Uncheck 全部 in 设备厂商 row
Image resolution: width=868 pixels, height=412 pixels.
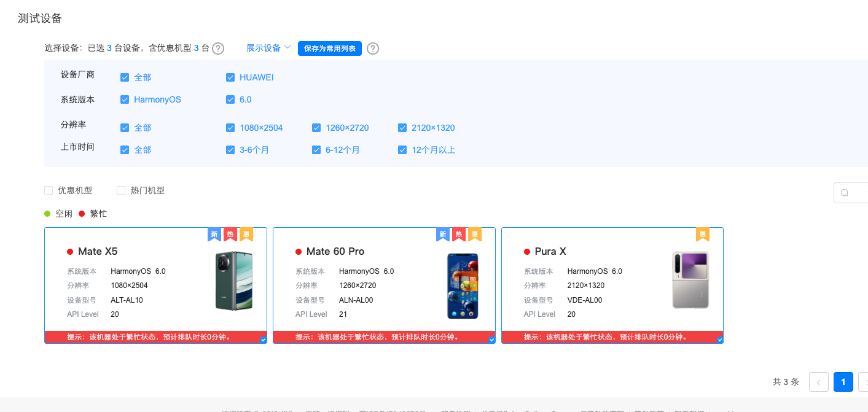click(x=125, y=77)
